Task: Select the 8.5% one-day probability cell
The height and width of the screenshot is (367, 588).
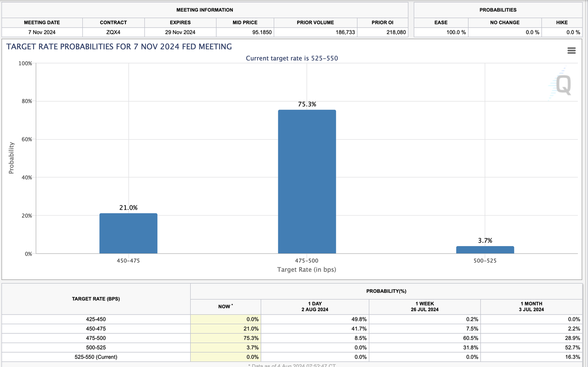Action: click(315, 338)
